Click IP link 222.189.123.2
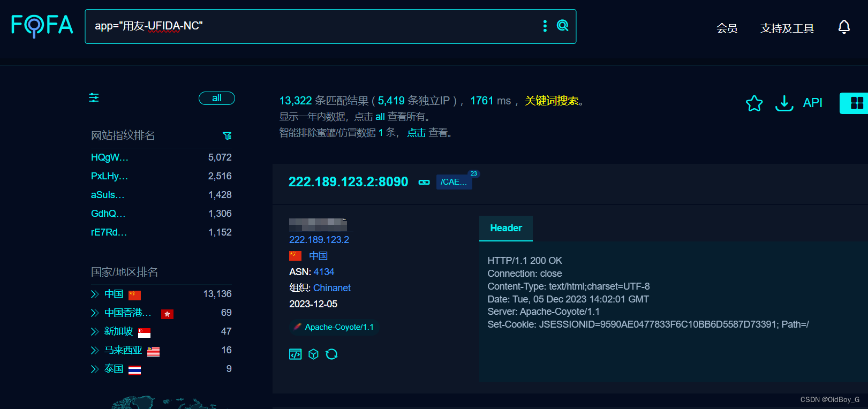Image resolution: width=868 pixels, height=409 pixels. 319,240
